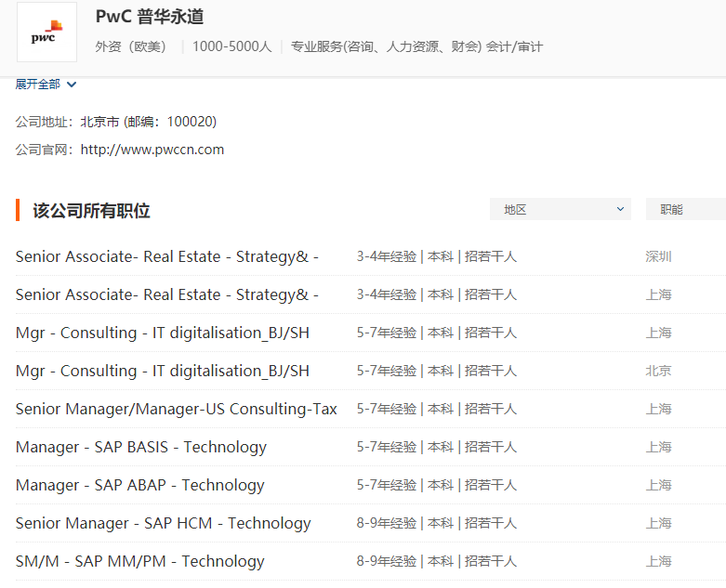This screenshot has height=588, width=726.
Task: Open the 地区 region dropdown
Action: pyautogui.click(x=561, y=210)
